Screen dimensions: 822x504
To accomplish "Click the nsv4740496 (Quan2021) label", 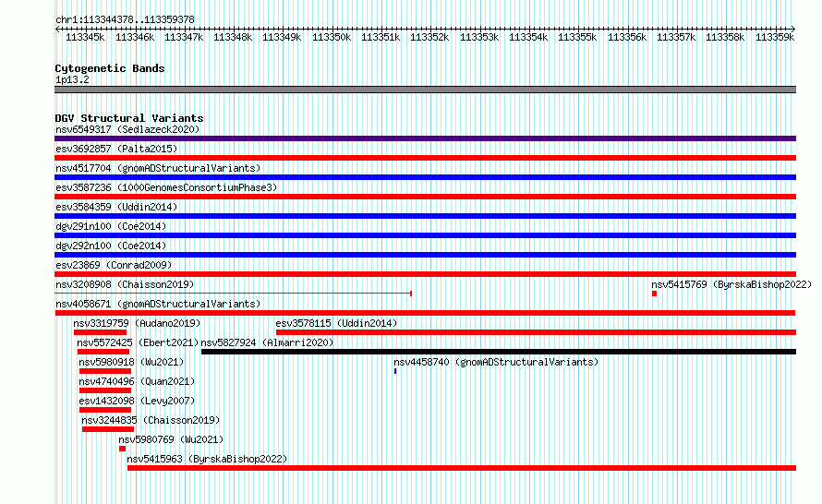I will pyautogui.click(x=137, y=381).
